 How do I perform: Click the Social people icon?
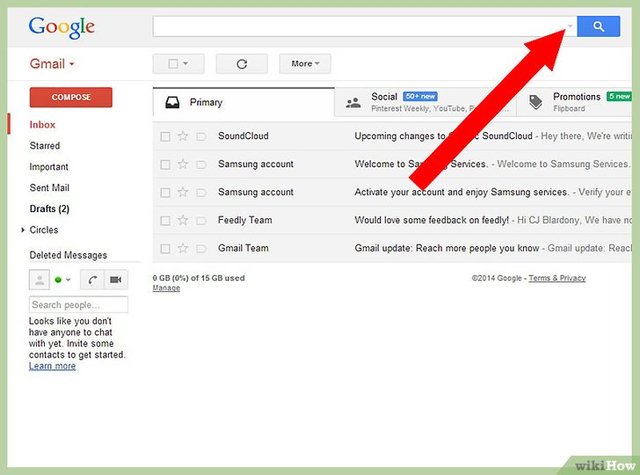[353, 102]
